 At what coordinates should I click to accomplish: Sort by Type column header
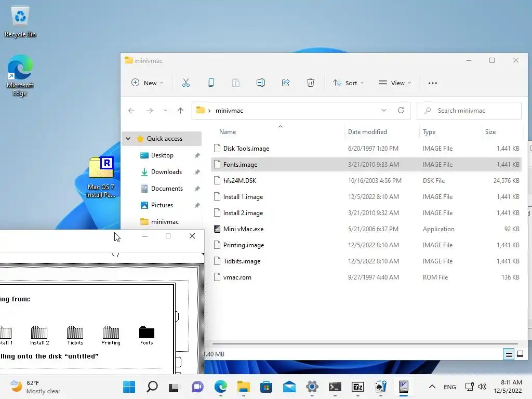point(429,132)
